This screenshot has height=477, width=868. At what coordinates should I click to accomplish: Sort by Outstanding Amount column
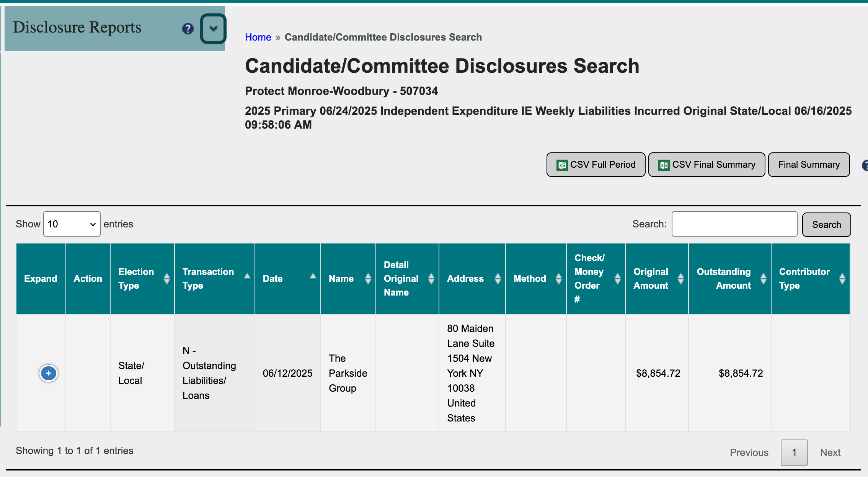[x=730, y=279]
